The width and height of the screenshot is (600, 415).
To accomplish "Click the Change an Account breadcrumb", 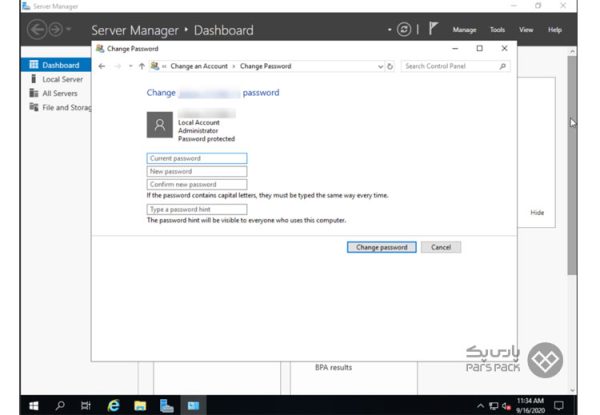I will coord(200,66).
